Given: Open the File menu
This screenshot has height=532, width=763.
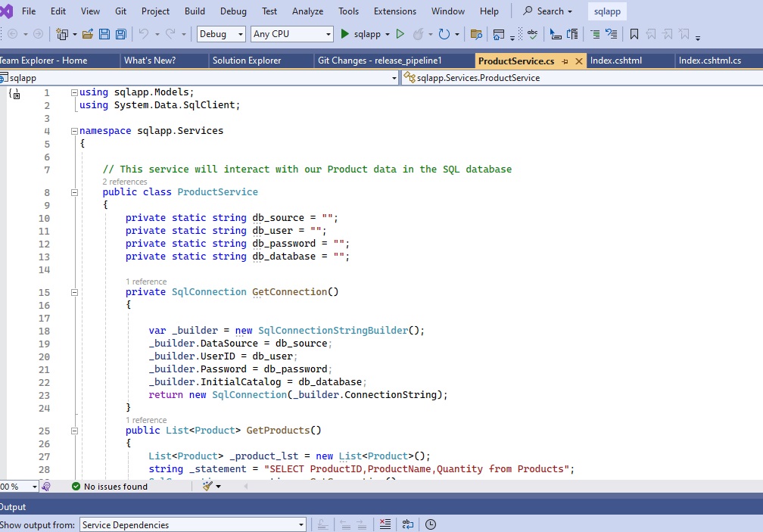Looking at the screenshot, I should 29,11.
